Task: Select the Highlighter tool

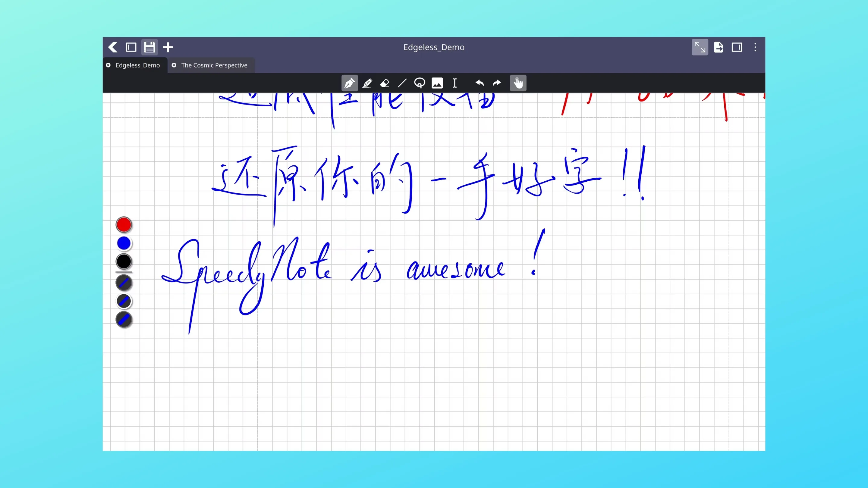Action: (x=367, y=83)
